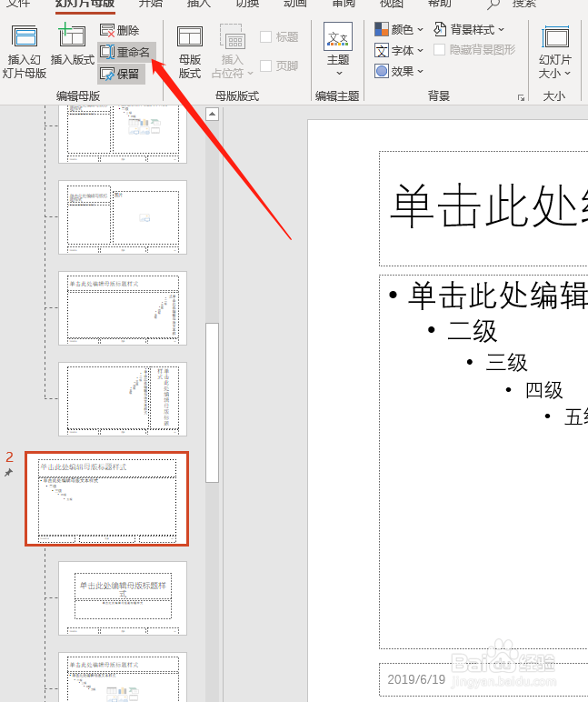Open the Effects (效果) dropdown
Viewport: 588px width, 702px height.
pyautogui.click(x=399, y=71)
